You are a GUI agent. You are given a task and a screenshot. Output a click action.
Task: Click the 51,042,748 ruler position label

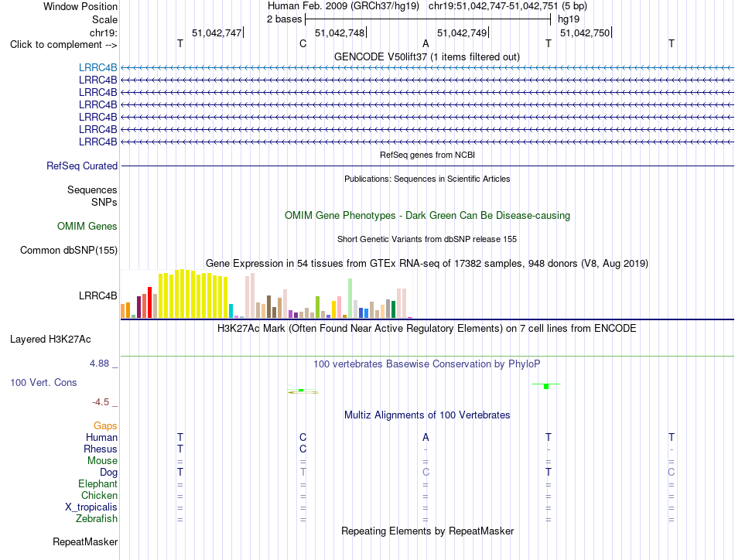coord(340,32)
